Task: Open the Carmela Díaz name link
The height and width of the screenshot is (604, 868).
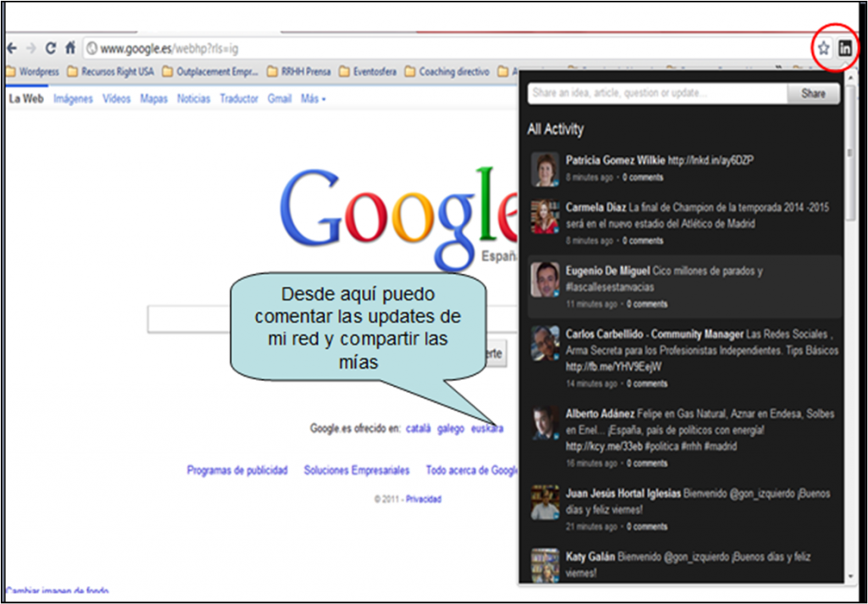Action: coord(596,207)
